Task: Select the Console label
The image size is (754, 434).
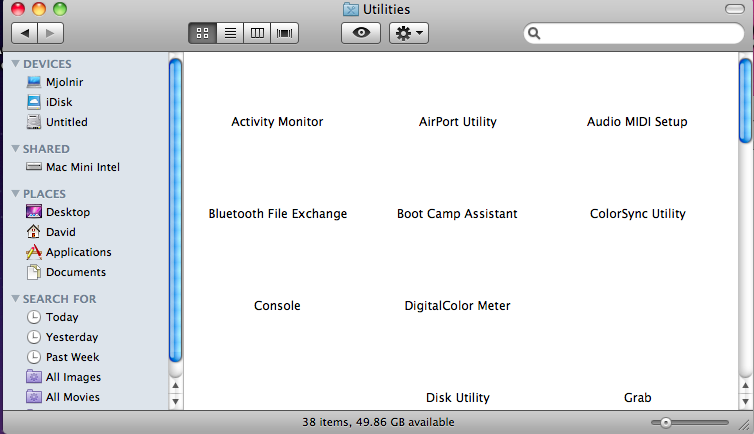Action: [277, 306]
